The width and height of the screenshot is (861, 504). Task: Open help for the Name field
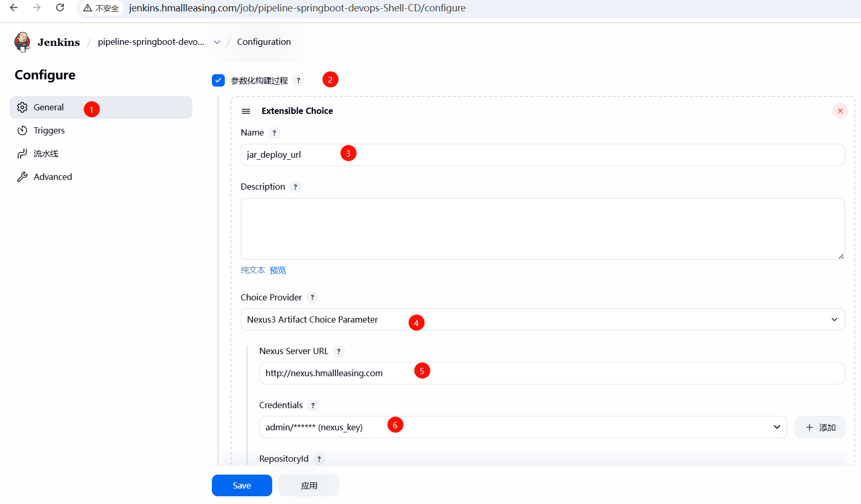coord(274,133)
